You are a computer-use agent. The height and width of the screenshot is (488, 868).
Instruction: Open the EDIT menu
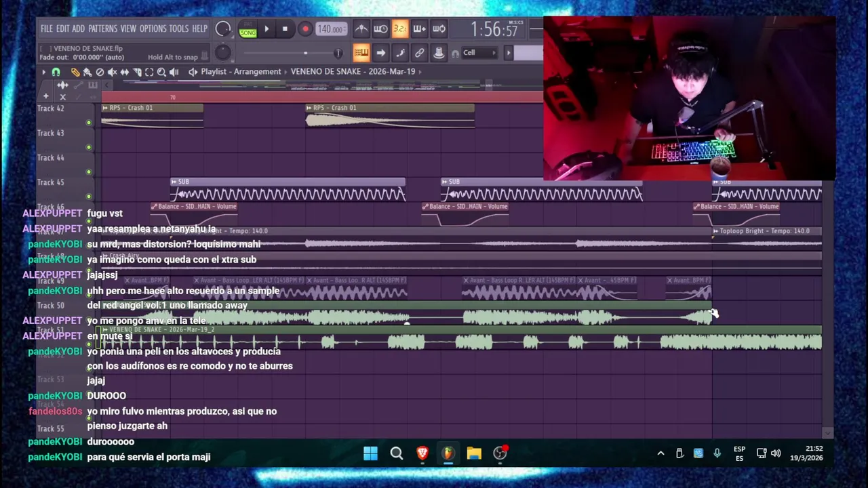(x=62, y=28)
